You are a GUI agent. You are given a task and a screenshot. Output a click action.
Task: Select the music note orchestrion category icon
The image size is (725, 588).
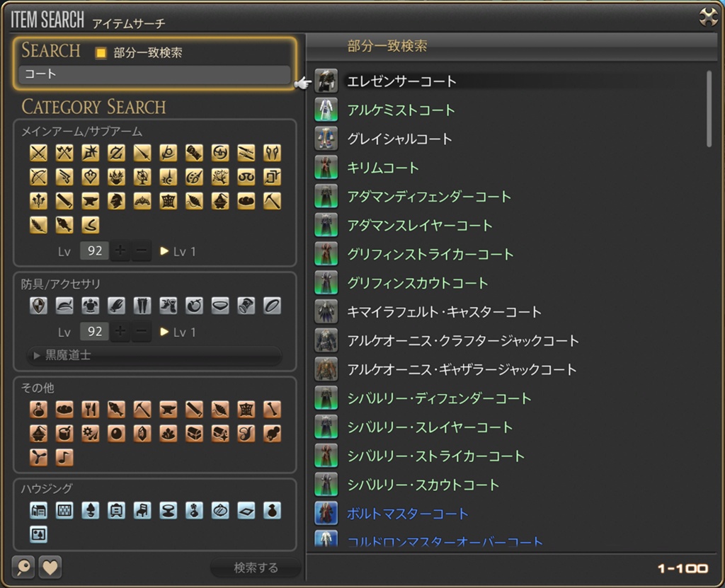[64, 457]
